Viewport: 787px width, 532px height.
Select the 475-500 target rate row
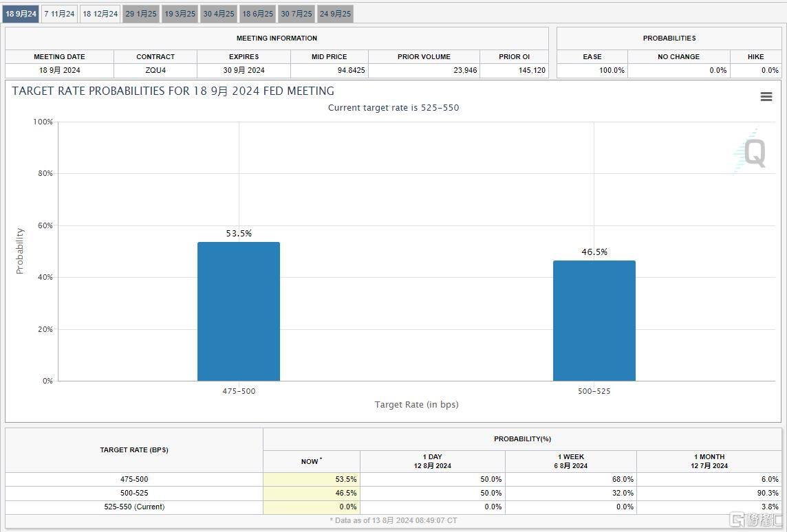point(134,479)
